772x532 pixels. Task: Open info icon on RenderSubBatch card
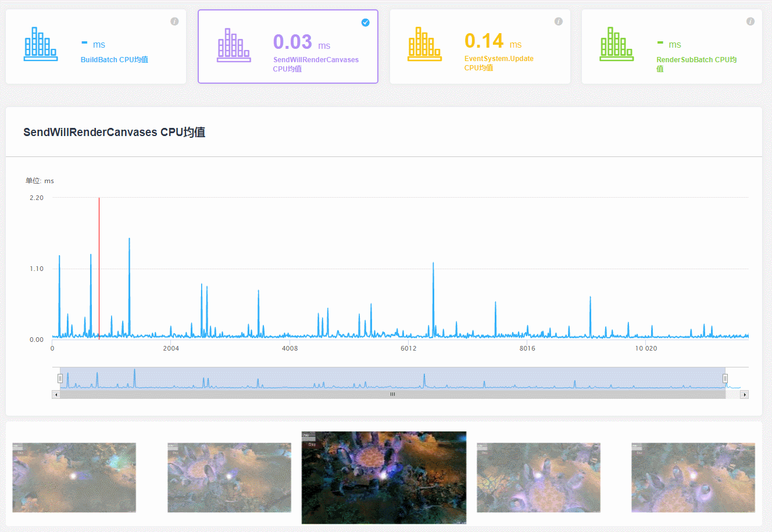pos(750,22)
